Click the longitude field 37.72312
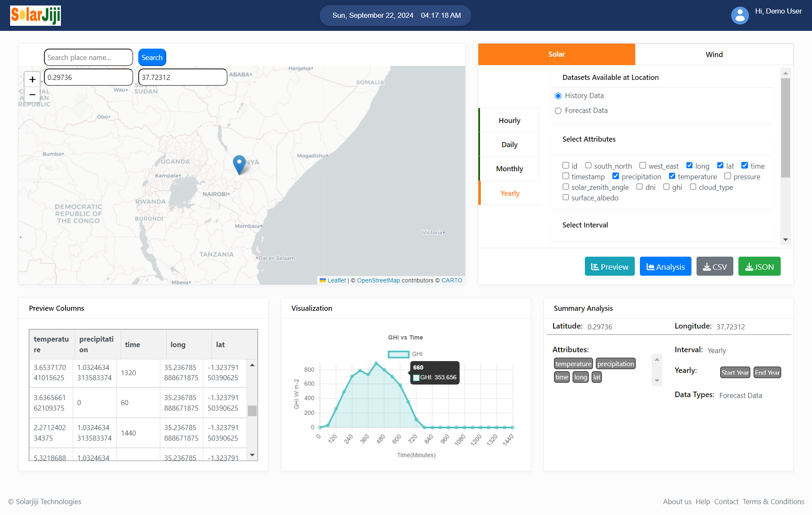 coord(183,77)
